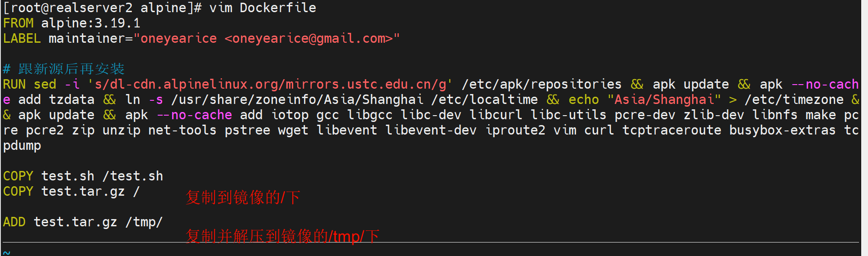Click the /usr/share/zoneinfo/Asia/Shanghai path
868x256 pixels.
click(x=297, y=99)
